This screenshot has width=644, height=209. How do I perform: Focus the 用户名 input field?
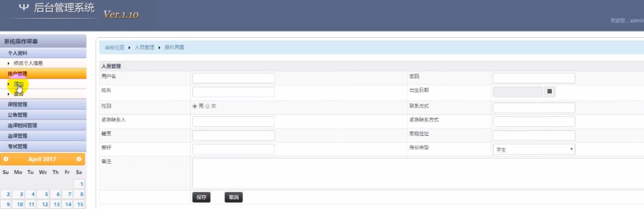tap(233, 78)
